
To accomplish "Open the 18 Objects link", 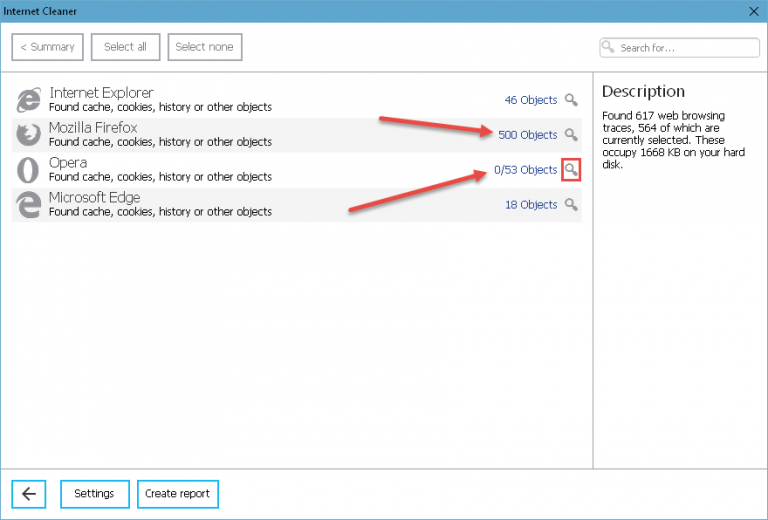I will coord(531,205).
